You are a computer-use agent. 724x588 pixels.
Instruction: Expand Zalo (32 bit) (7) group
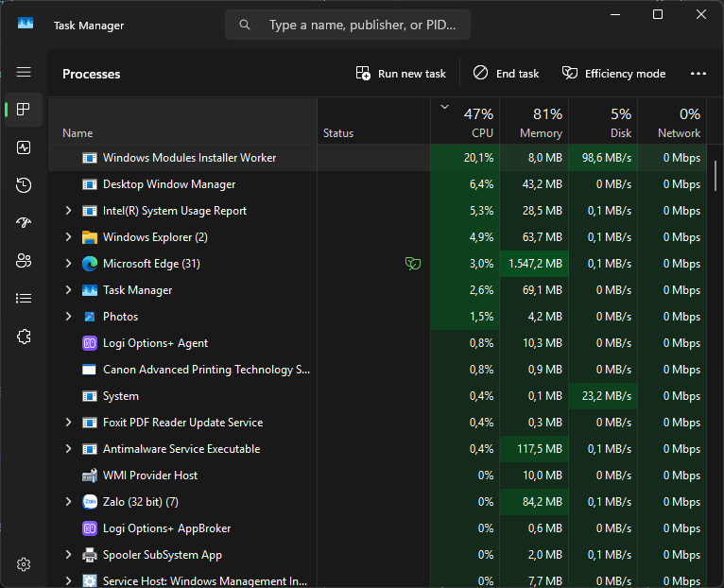coord(68,502)
